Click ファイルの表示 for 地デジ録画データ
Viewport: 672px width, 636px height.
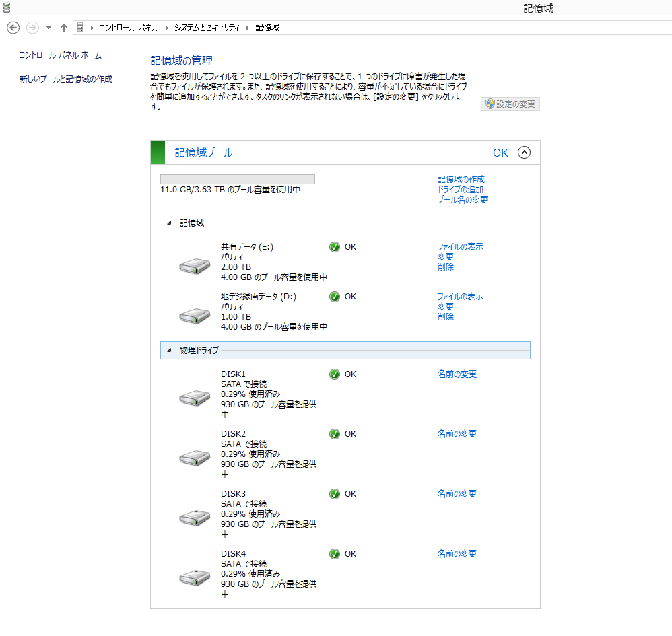[x=460, y=296]
